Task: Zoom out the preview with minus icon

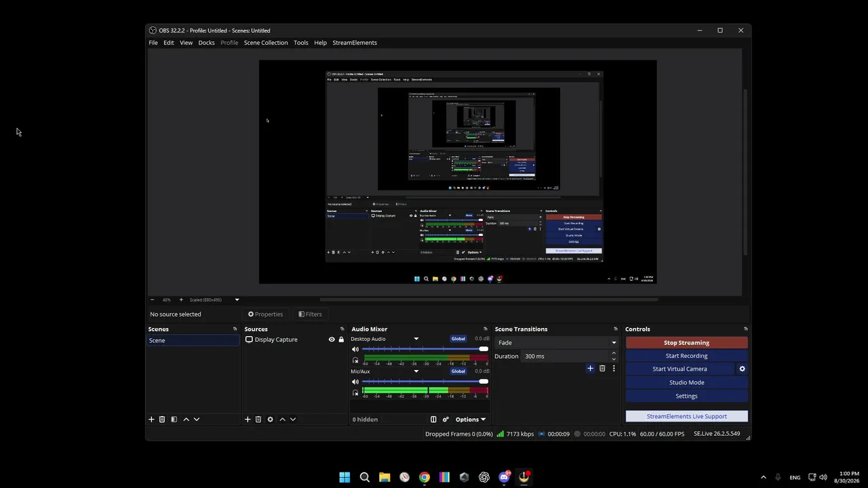Action: coord(152,300)
